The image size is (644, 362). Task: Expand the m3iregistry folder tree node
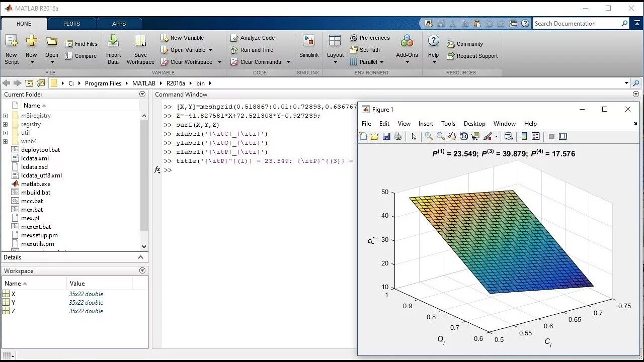coord(5,116)
